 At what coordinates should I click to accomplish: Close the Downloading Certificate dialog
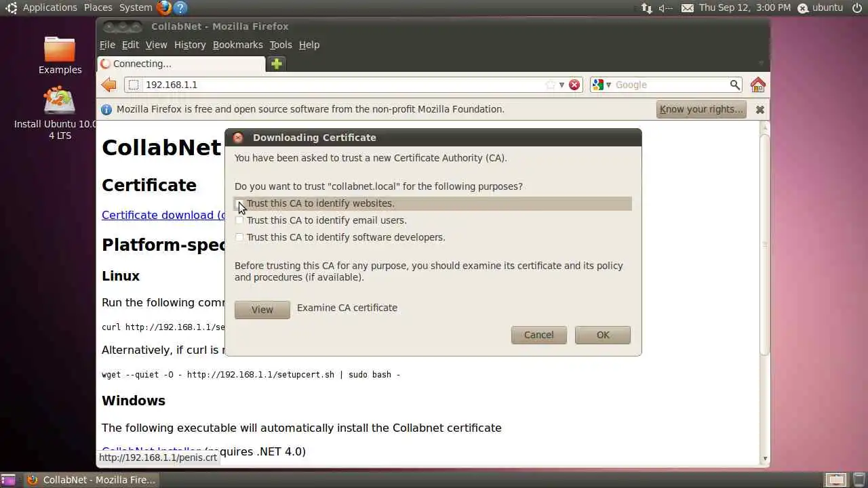pos(238,138)
